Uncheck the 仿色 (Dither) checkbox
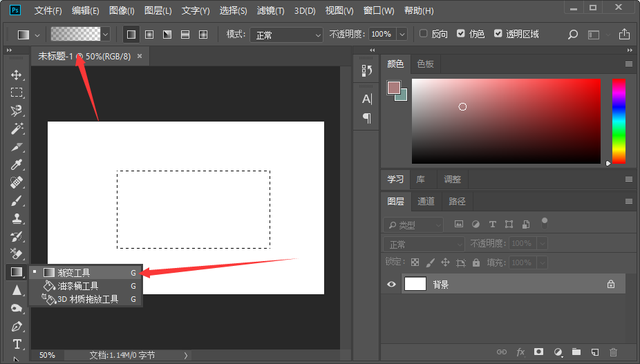 click(x=461, y=34)
